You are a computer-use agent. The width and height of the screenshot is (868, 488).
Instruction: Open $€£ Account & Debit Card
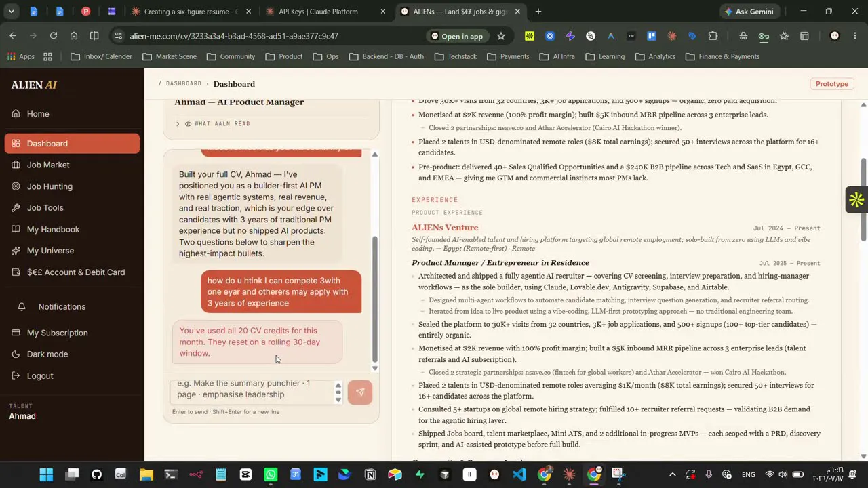[72, 272]
